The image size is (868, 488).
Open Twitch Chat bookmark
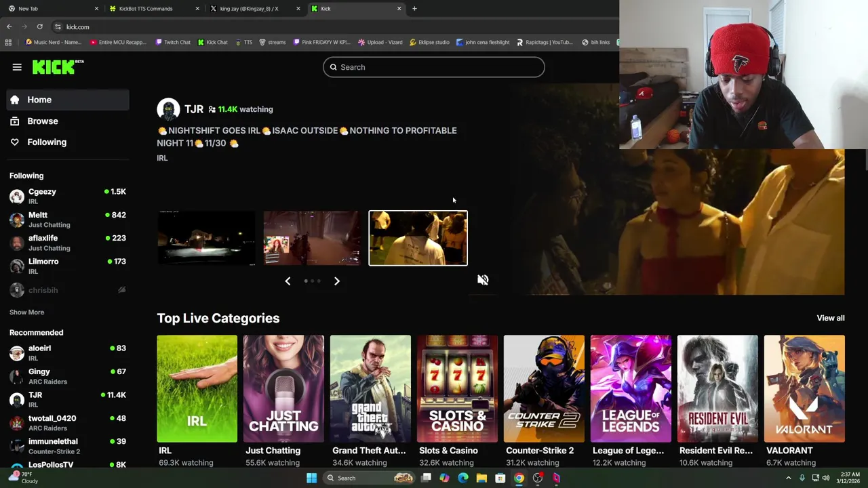pyautogui.click(x=173, y=42)
